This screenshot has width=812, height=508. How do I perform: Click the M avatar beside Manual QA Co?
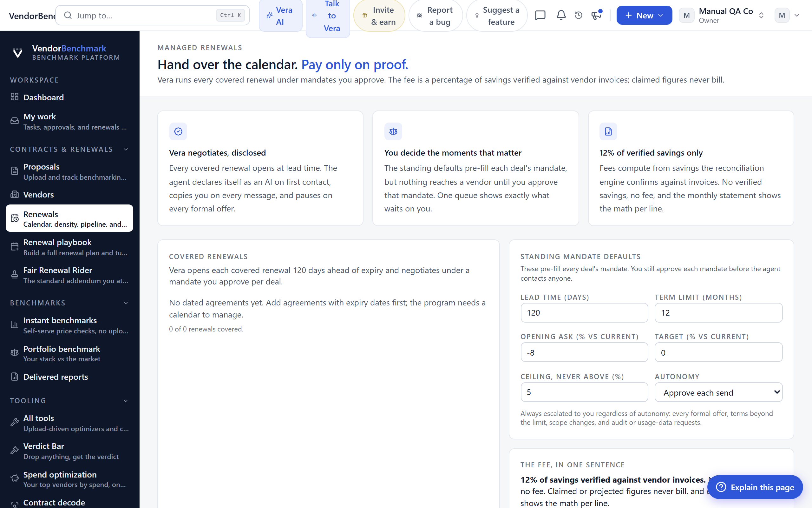[x=686, y=16]
